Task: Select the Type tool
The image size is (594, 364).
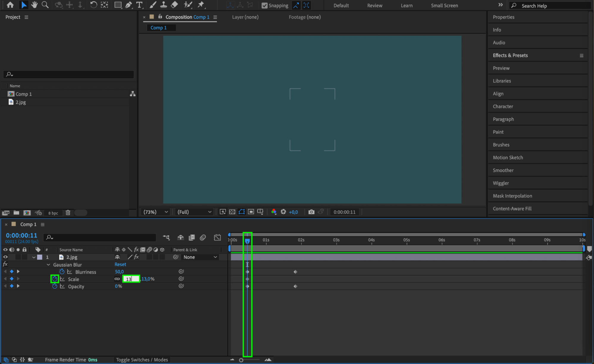Action: tap(139, 5)
